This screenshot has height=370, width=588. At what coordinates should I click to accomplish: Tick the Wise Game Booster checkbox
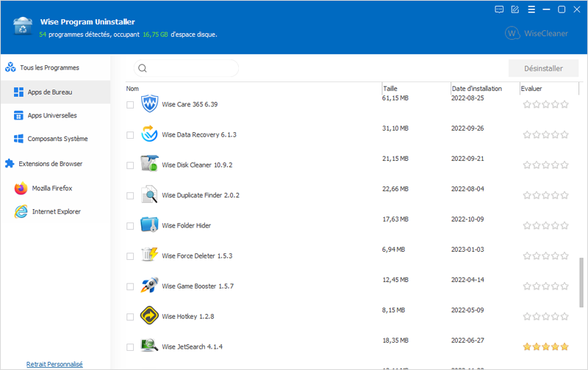pyautogui.click(x=130, y=287)
